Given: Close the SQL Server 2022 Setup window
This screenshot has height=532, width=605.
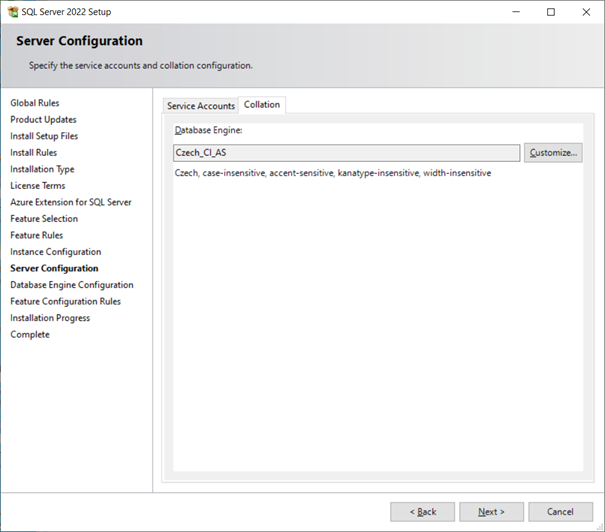Looking at the screenshot, I should (586, 12).
